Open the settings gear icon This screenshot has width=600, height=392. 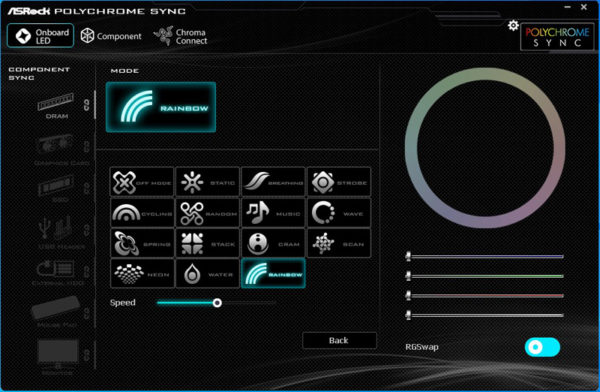point(513,26)
